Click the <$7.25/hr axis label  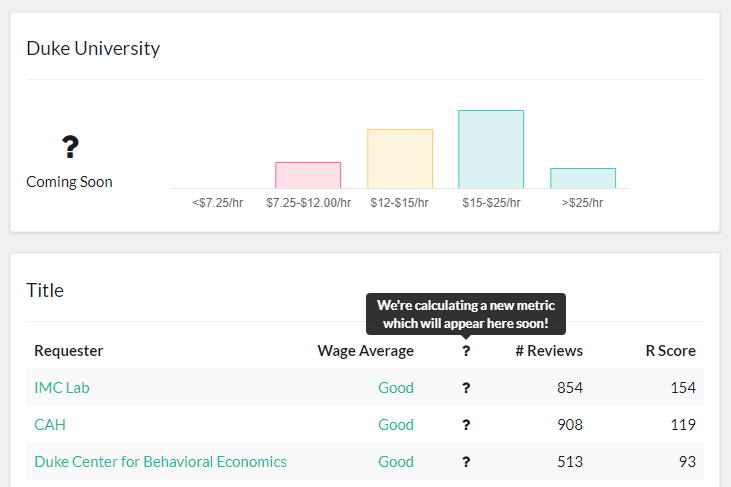pos(217,203)
